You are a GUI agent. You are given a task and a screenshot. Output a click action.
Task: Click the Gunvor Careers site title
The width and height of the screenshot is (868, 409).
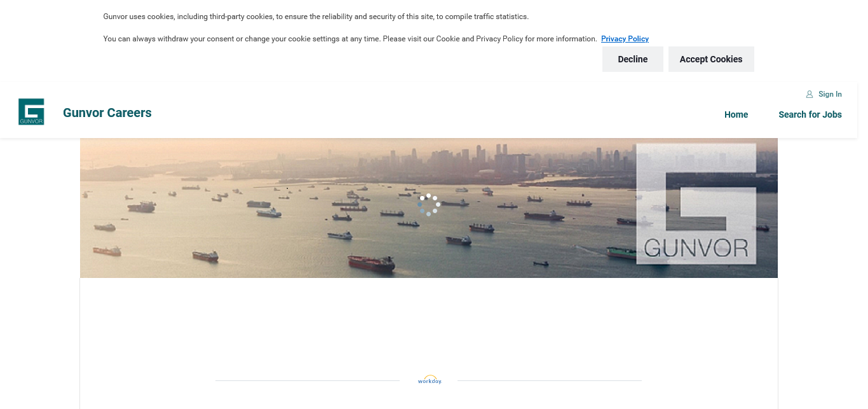coord(107,113)
